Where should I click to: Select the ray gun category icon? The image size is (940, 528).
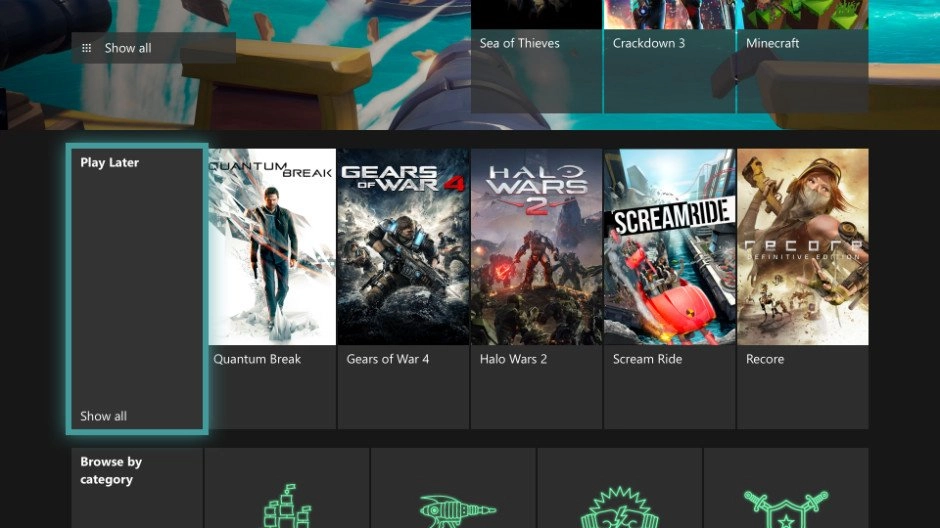[x=457, y=511]
